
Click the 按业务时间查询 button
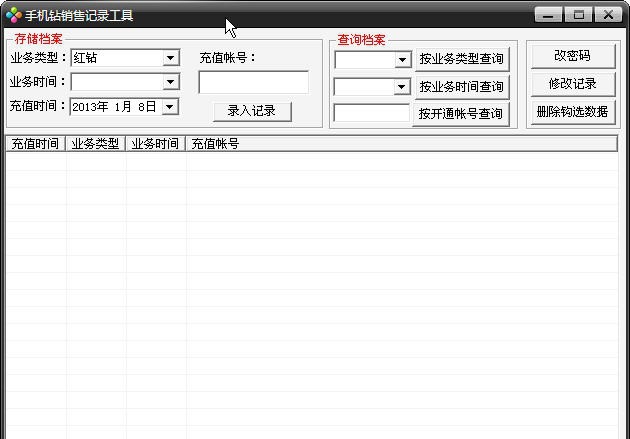point(462,86)
